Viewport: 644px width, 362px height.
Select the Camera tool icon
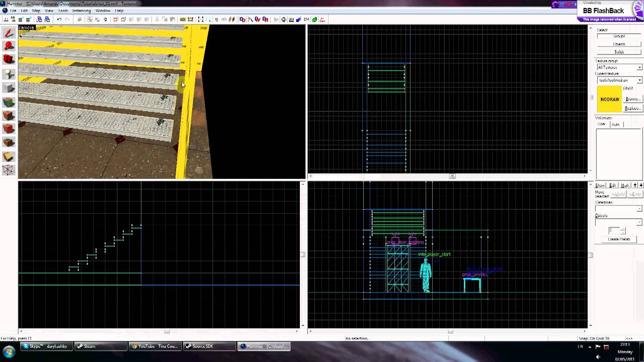tap(9, 59)
